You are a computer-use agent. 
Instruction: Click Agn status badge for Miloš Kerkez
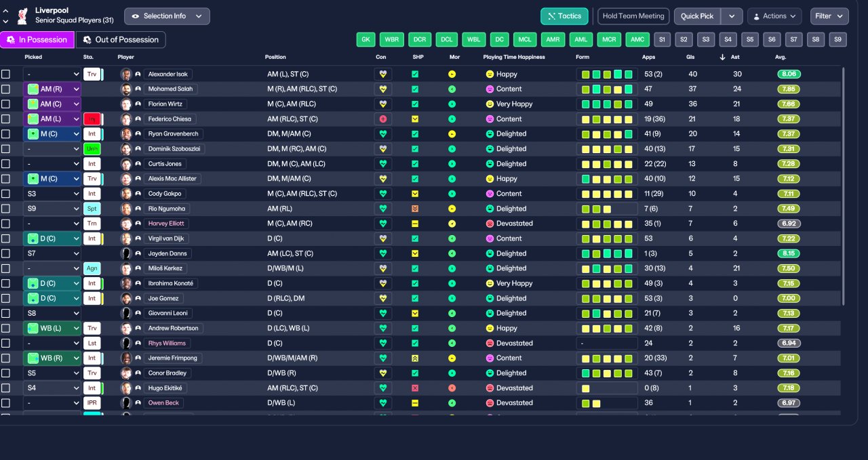coord(92,268)
